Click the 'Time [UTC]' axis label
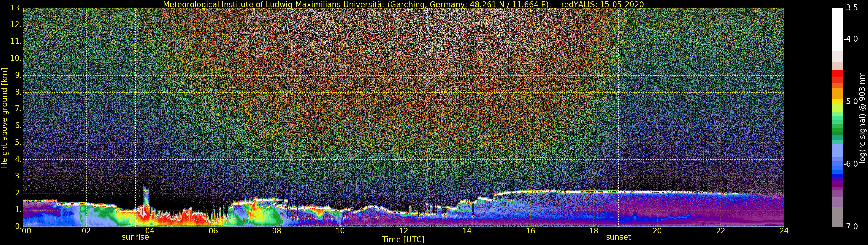This screenshot has height=245, width=868. [403, 240]
